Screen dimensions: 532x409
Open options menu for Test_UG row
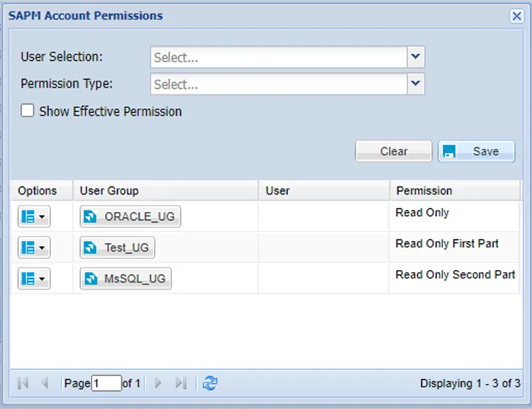point(34,247)
